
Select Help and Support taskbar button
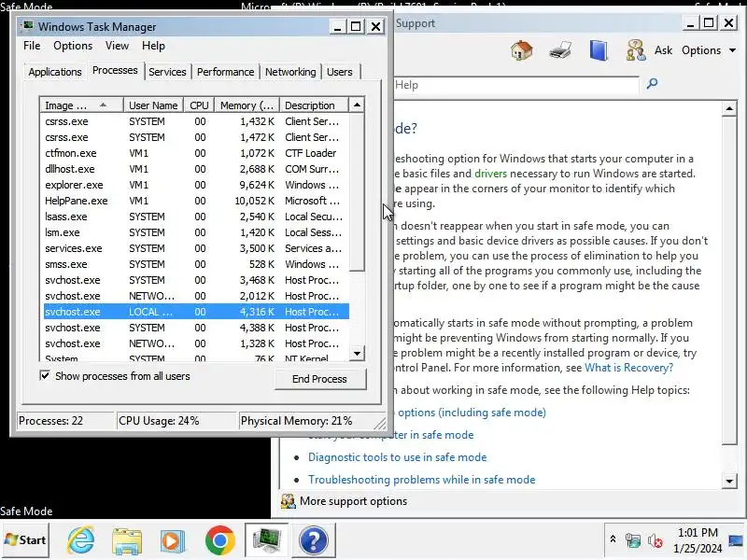314,540
